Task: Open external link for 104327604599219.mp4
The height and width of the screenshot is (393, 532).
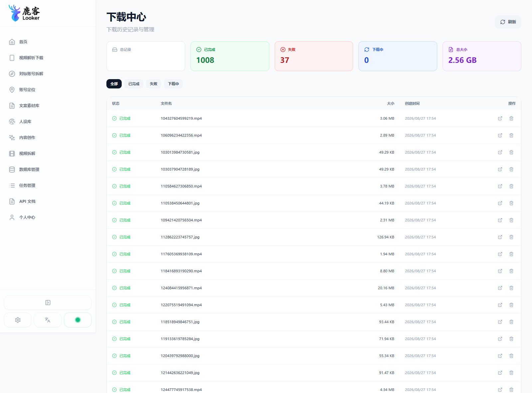Action: 500,118
